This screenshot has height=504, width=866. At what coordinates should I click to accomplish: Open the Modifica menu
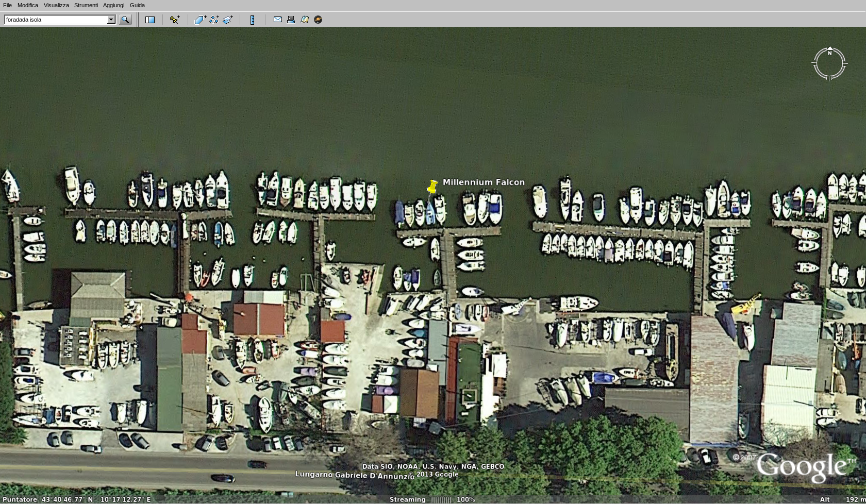[x=28, y=5]
